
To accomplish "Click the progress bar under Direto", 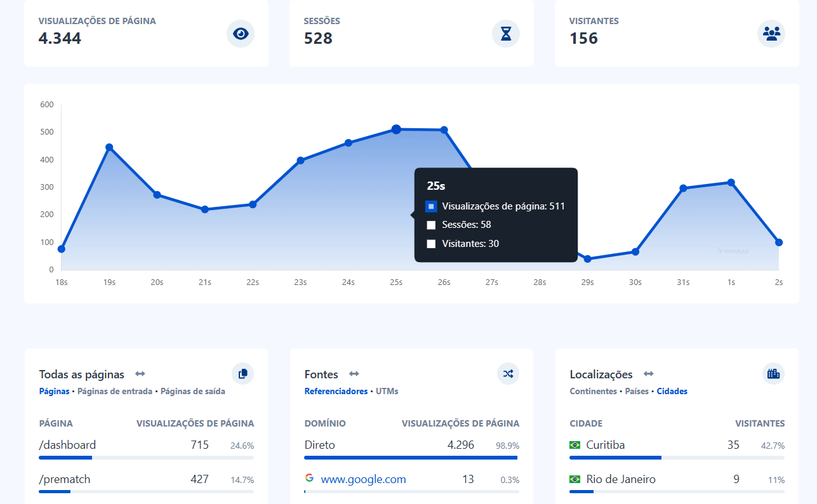I will 411,458.
